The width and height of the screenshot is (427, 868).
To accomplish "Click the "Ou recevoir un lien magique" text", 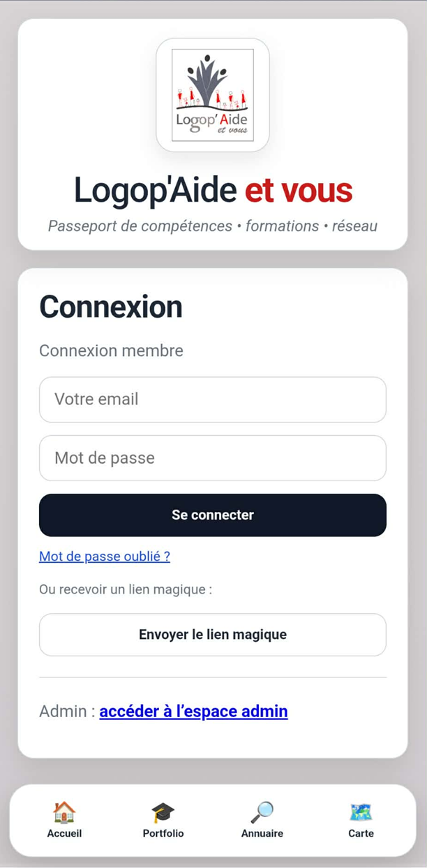I will click(x=126, y=589).
